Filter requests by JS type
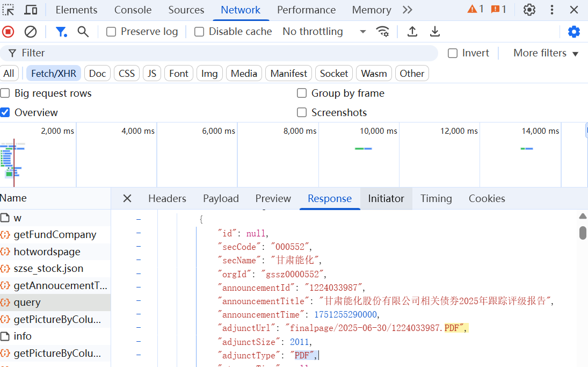Screen dimensions: 588x367 152,74
